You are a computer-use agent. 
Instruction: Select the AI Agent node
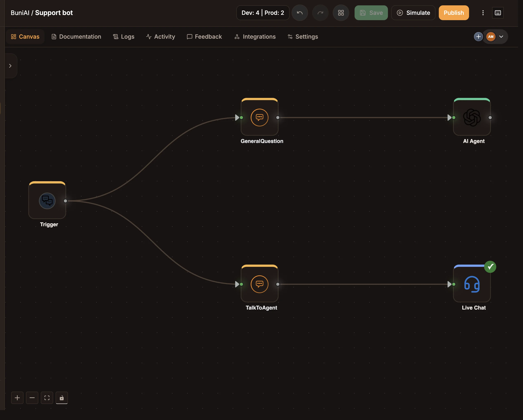point(472,117)
